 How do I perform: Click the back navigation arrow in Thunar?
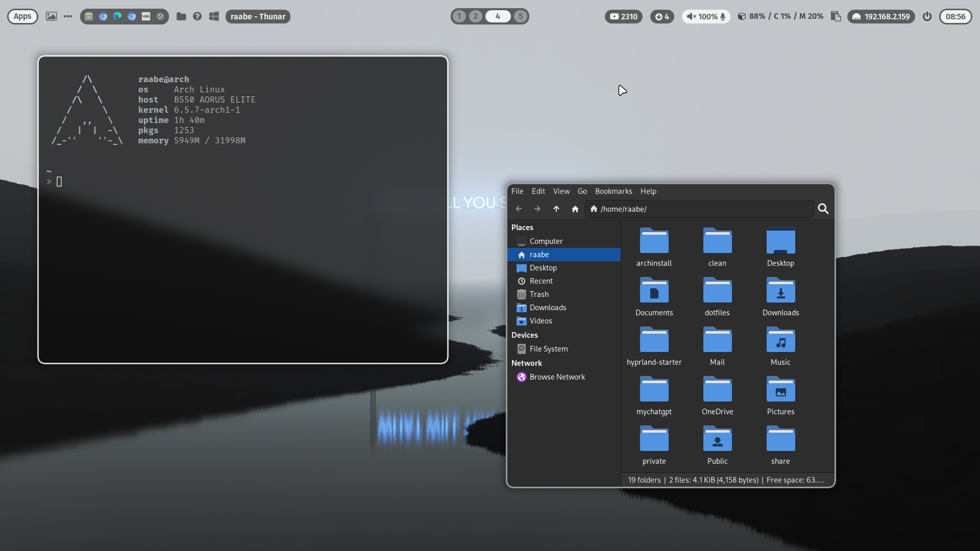pos(518,209)
